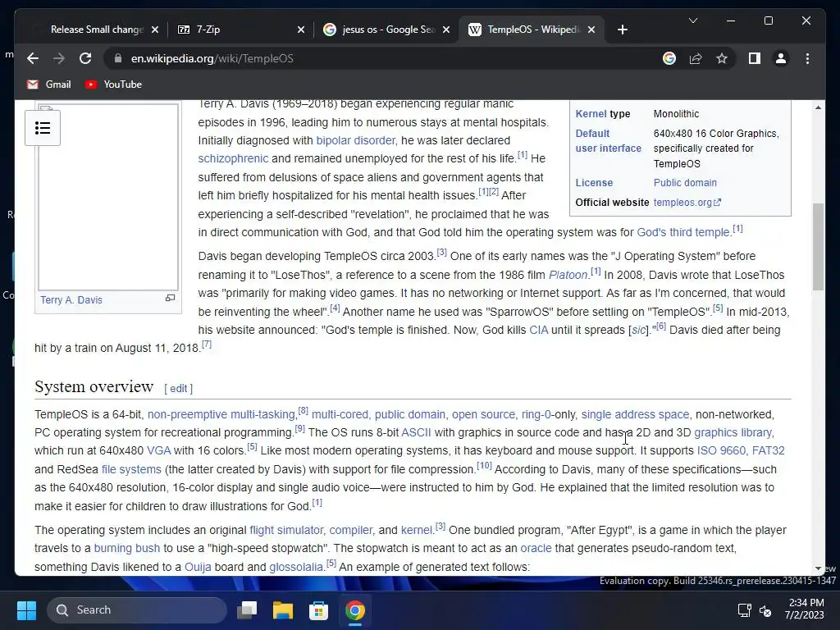Screen dimensions: 840x630
Task: Open Microsoft Store from taskbar
Action: click(318, 610)
